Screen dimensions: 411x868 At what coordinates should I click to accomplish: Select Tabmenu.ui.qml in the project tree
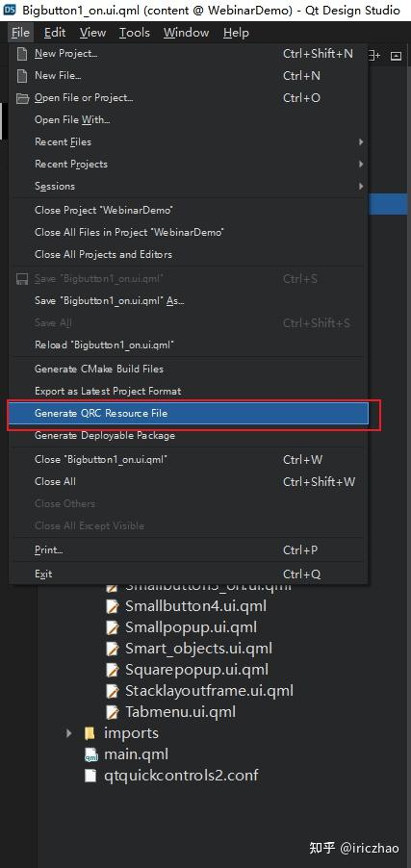coord(180,712)
